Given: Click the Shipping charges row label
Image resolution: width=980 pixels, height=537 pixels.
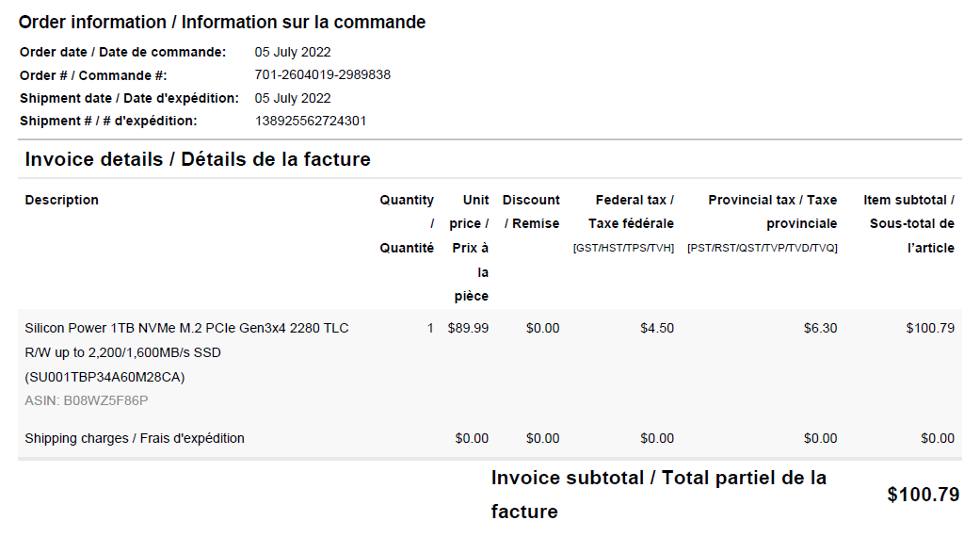Looking at the screenshot, I should point(135,439).
